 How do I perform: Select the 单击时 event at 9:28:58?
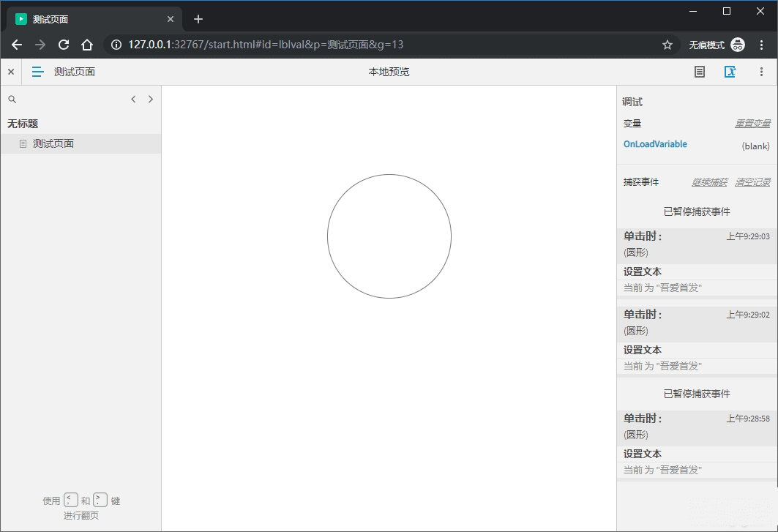pyautogui.click(x=697, y=427)
